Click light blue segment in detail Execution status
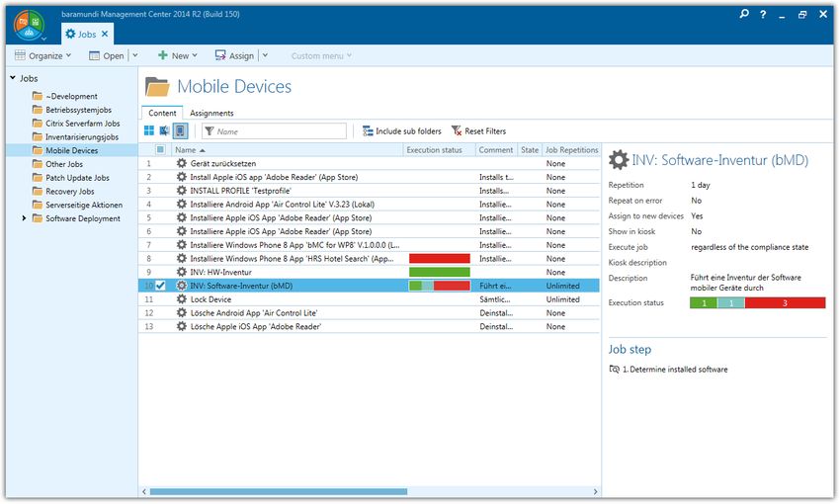840x504 pixels. 730,303
